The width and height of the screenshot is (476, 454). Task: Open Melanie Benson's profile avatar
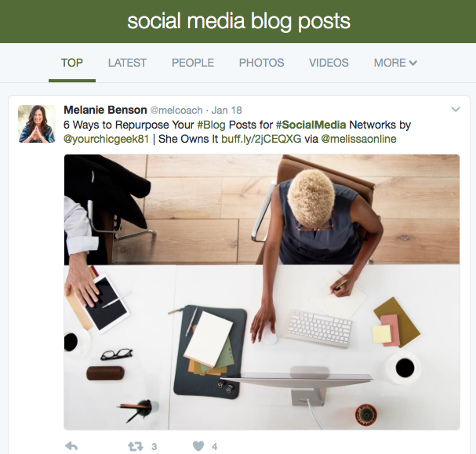tap(37, 124)
